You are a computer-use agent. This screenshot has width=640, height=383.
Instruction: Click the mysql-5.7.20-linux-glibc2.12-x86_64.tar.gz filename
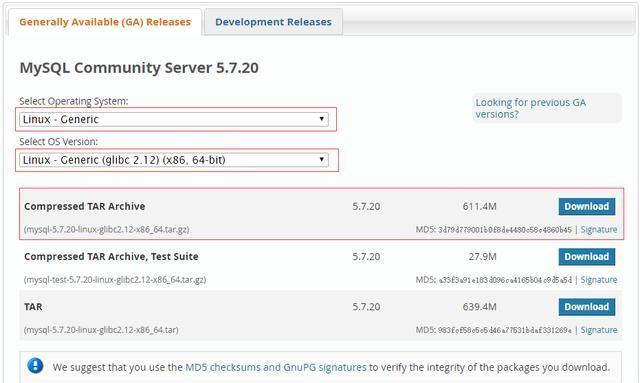(107, 229)
